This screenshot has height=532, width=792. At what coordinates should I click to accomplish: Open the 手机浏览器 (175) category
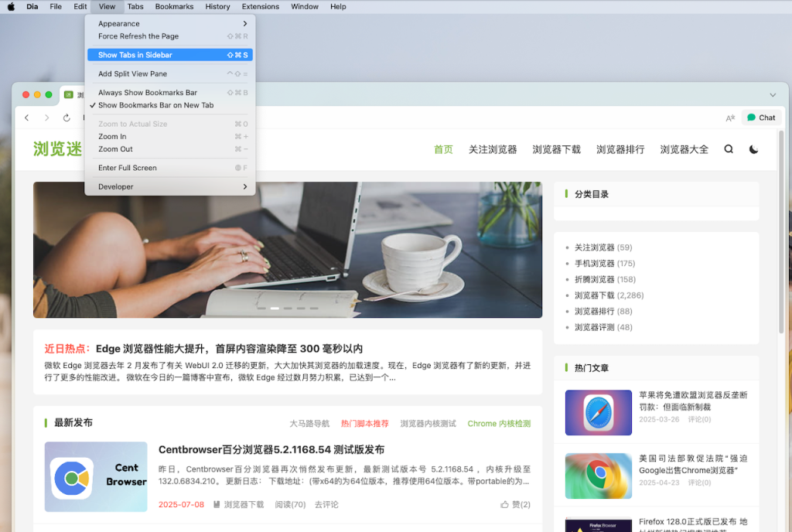pyautogui.click(x=605, y=264)
